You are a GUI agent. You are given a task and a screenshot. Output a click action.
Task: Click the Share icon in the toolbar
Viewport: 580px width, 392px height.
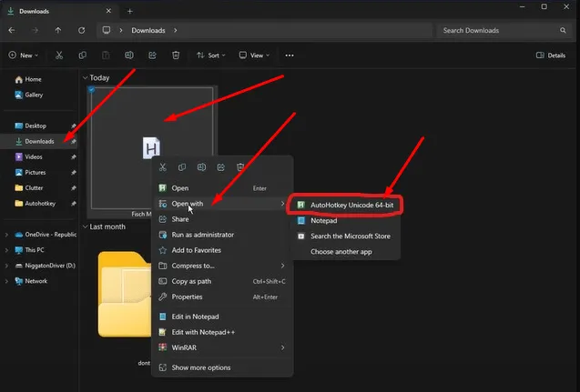152,55
